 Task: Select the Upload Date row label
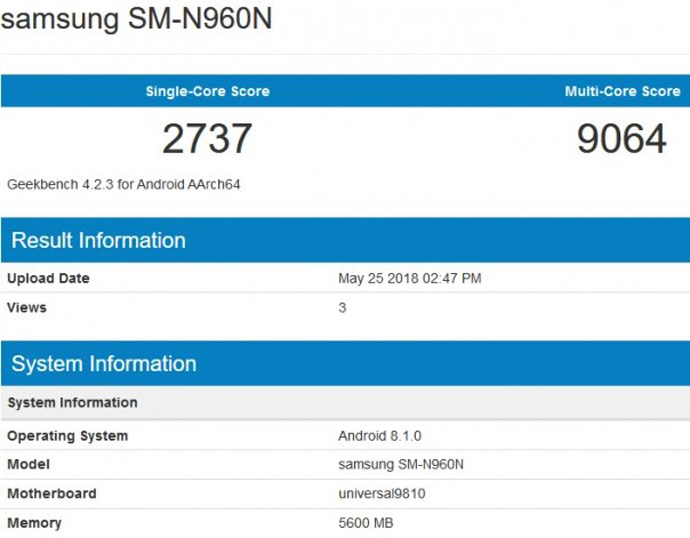[x=48, y=278]
